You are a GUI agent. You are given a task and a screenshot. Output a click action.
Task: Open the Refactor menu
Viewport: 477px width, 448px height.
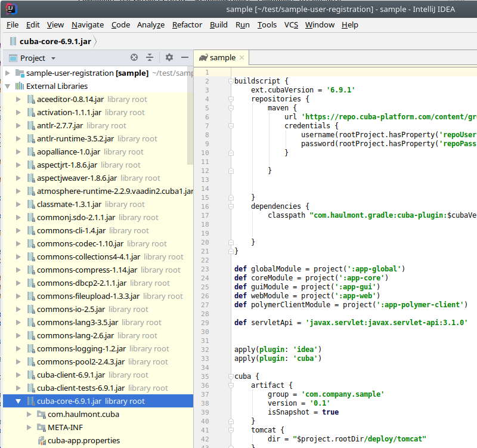coord(187,24)
